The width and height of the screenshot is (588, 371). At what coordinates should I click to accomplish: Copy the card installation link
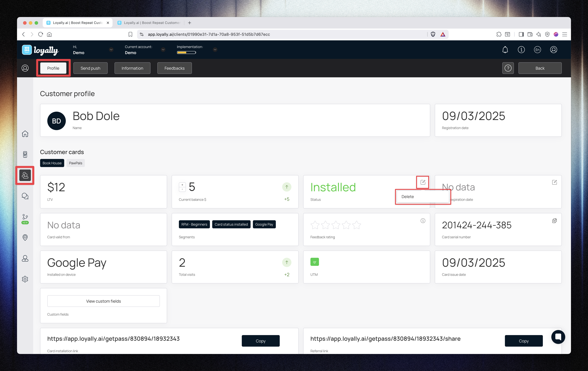click(260, 341)
